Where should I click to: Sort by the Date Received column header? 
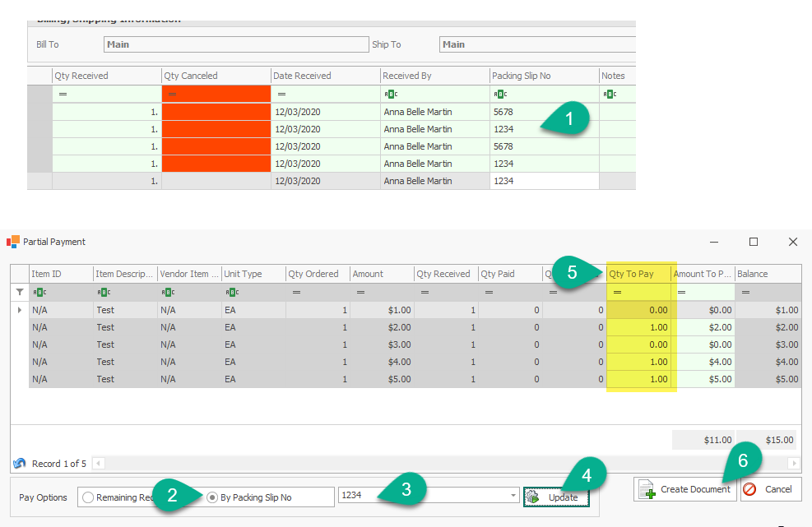(x=324, y=76)
